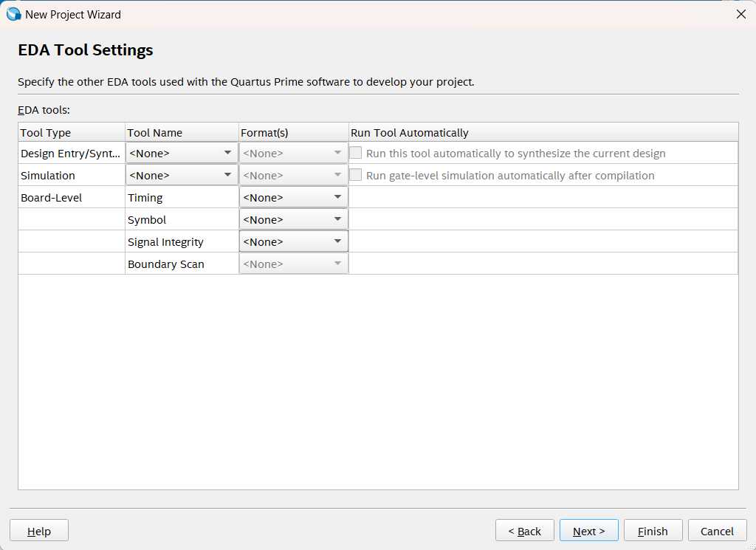Close the New Project Wizard window
Image resolution: width=756 pixels, height=550 pixels.
(x=741, y=14)
